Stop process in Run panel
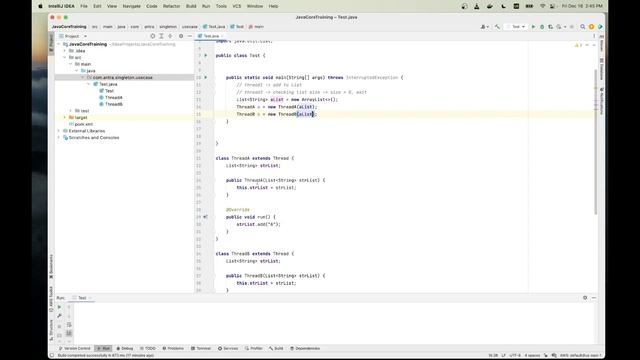 tap(59, 327)
